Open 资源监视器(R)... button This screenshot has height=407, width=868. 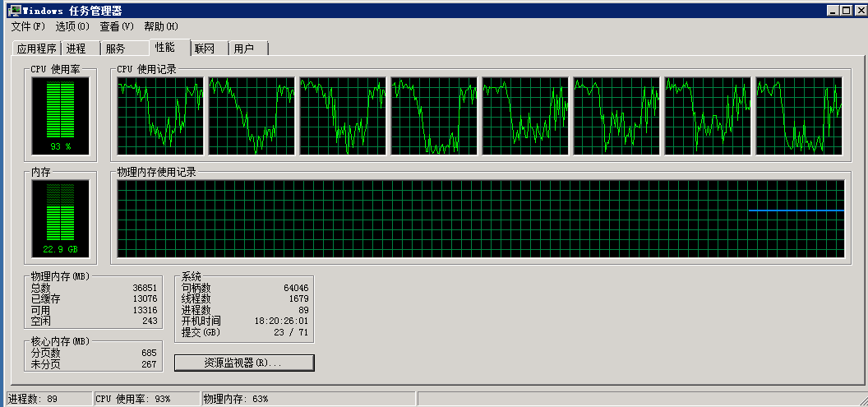tap(244, 363)
